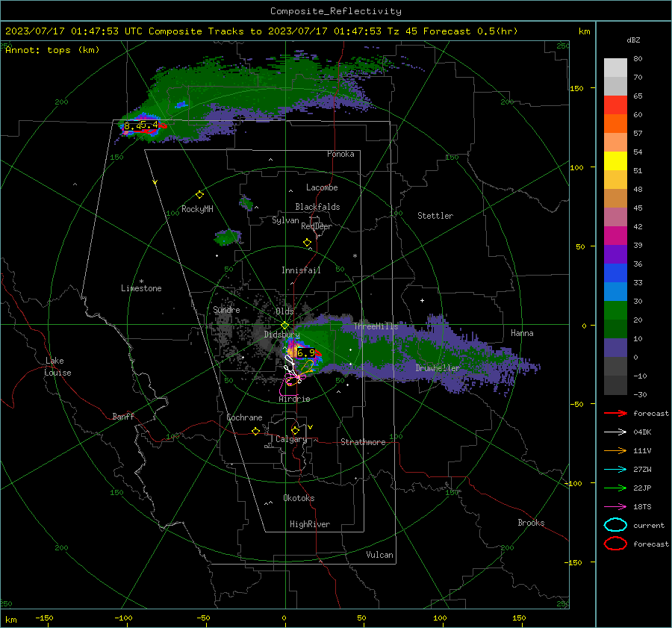Click the Stettler city label
This screenshot has width=672, height=628.
click(x=435, y=216)
